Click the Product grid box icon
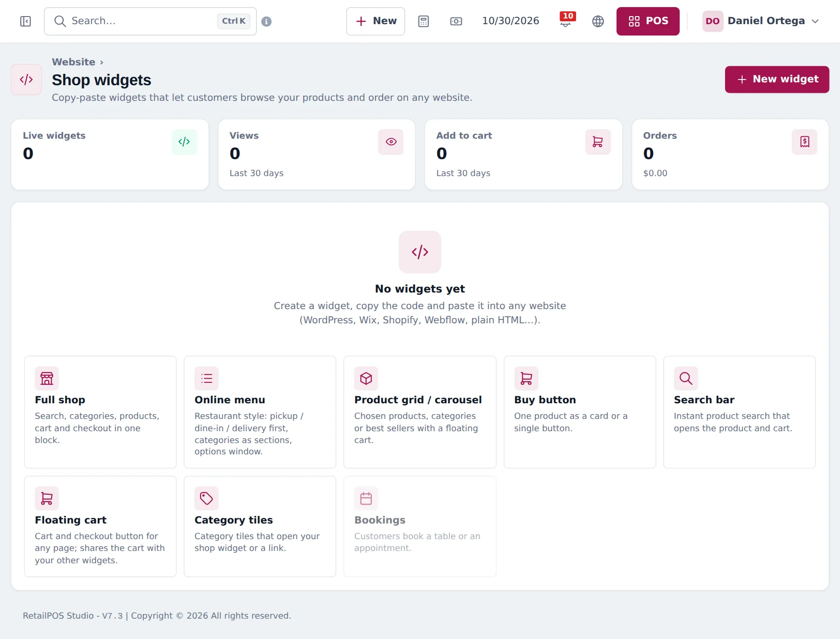The image size is (840, 639). [x=366, y=378]
